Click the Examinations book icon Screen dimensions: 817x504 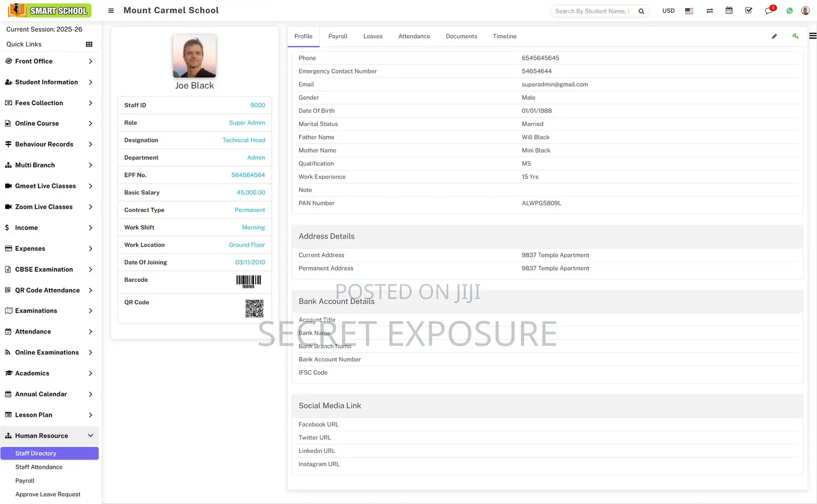pyautogui.click(x=8, y=311)
